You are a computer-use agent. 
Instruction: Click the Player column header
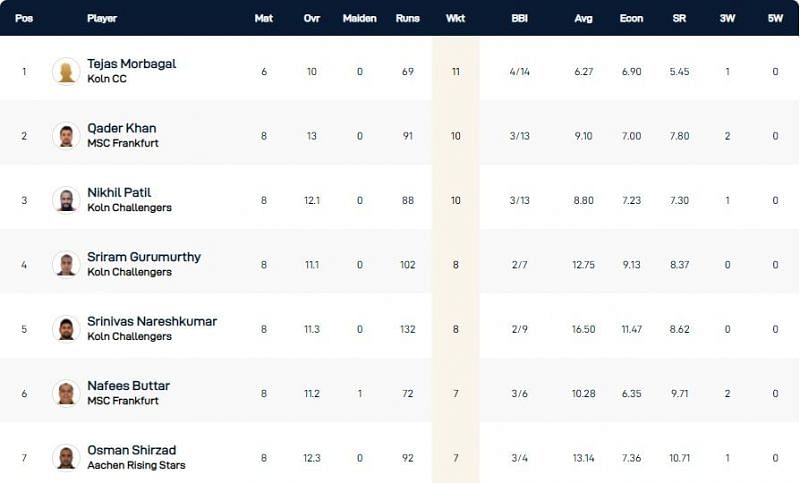click(102, 18)
